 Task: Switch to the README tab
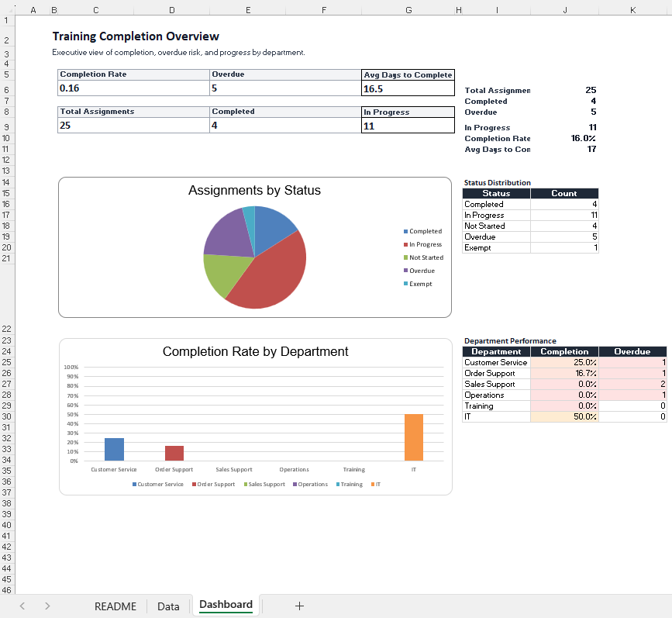click(115, 606)
